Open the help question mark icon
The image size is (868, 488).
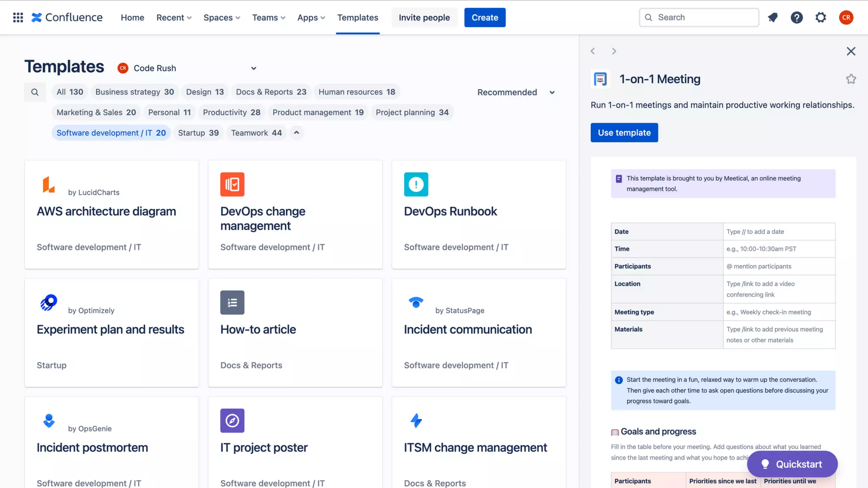796,17
